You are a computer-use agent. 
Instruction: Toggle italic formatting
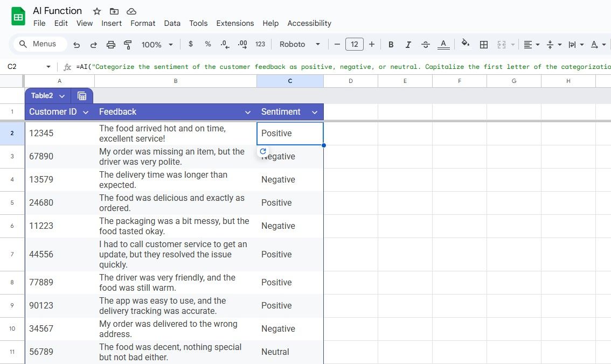(x=408, y=44)
